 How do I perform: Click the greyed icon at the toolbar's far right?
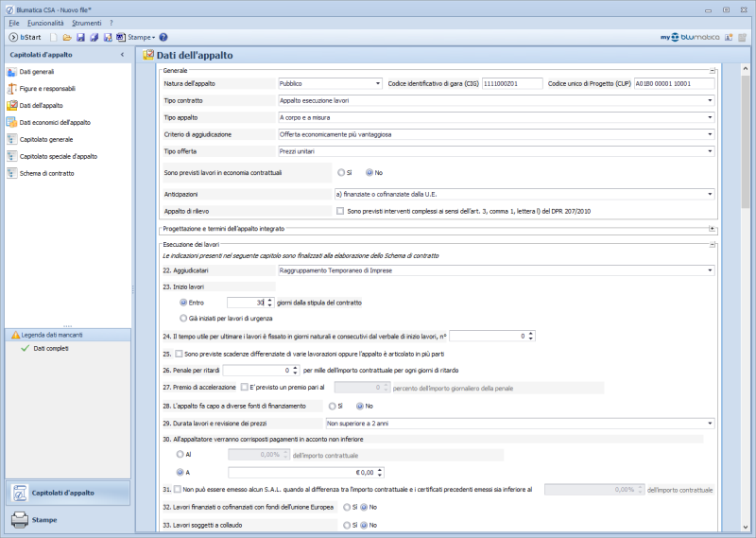coord(742,37)
